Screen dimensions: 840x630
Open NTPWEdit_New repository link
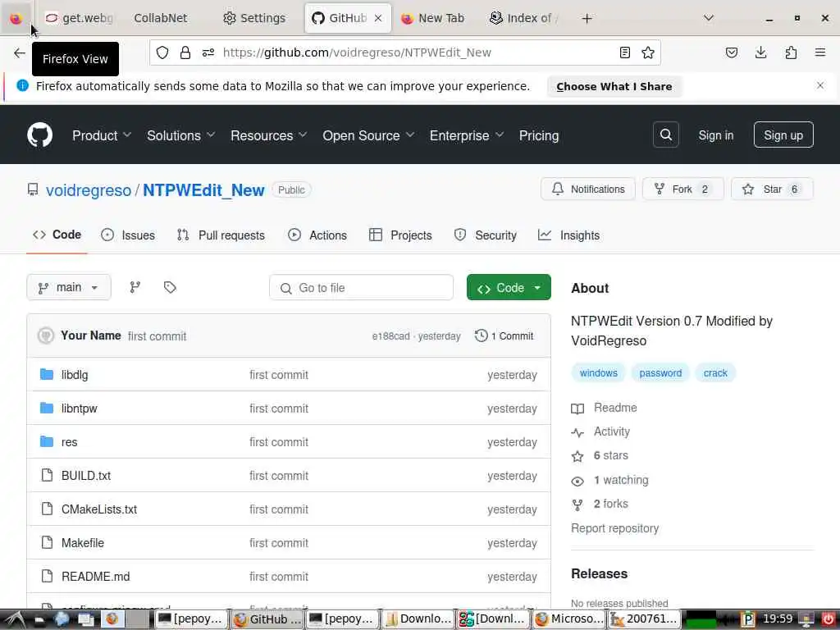click(203, 190)
